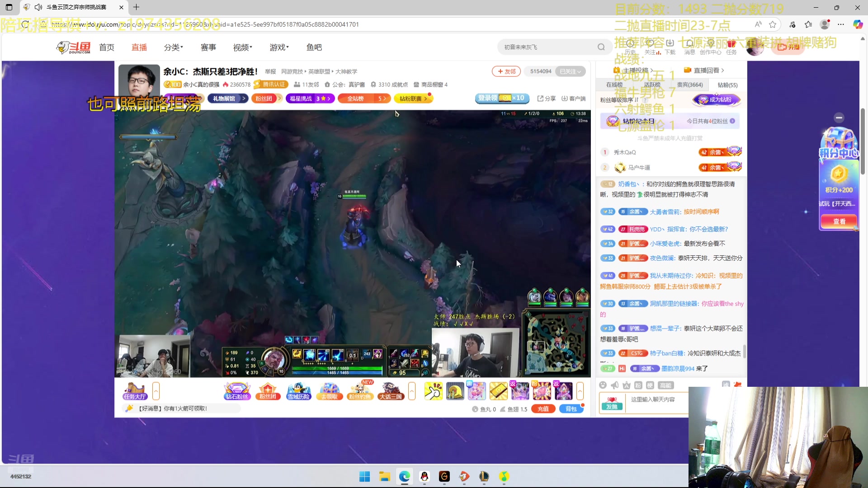The width and height of the screenshot is (868, 488).
Task: Expand the 视频 dropdown menu
Action: (243, 47)
